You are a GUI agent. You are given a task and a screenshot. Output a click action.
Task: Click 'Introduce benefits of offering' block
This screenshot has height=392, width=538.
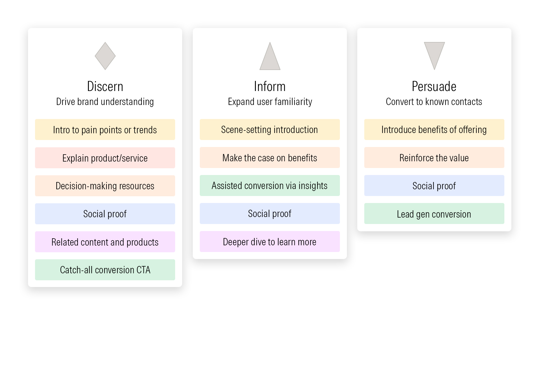point(434,130)
